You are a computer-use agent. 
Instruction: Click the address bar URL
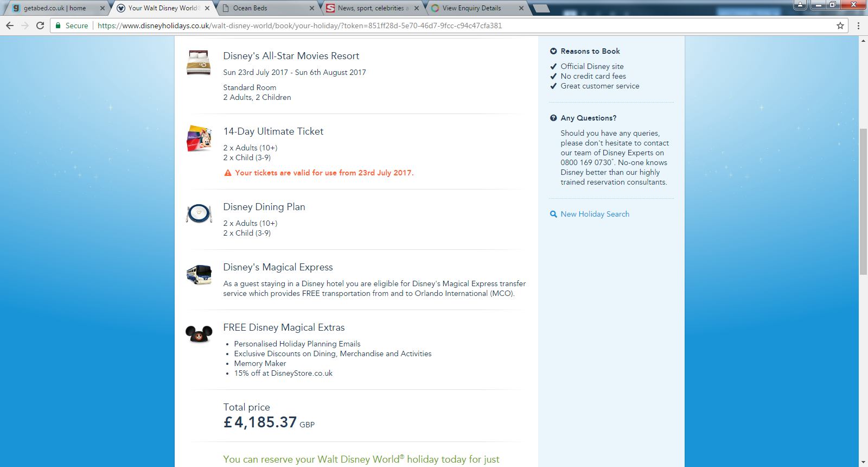point(299,26)
